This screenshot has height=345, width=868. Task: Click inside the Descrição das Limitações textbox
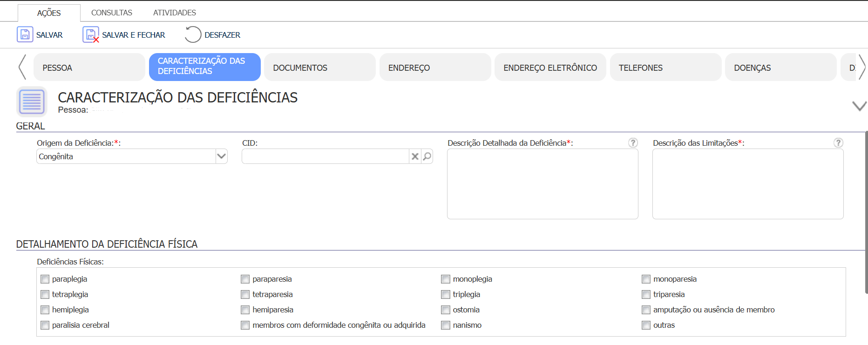(x=748, y=184)
